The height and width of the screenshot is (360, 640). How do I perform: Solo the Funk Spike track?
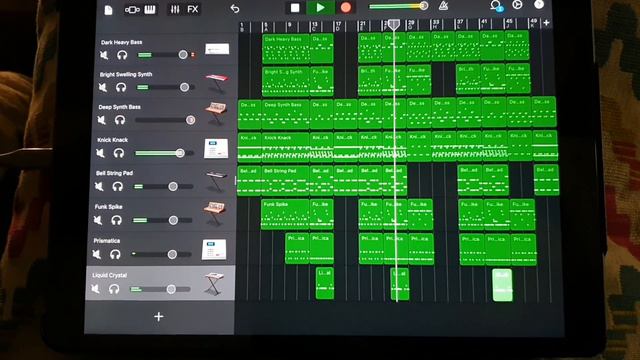tap(116, 220)
